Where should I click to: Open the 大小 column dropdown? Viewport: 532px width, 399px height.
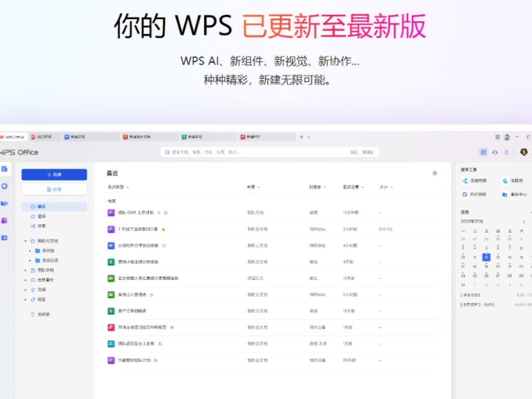tap(386, 187)
